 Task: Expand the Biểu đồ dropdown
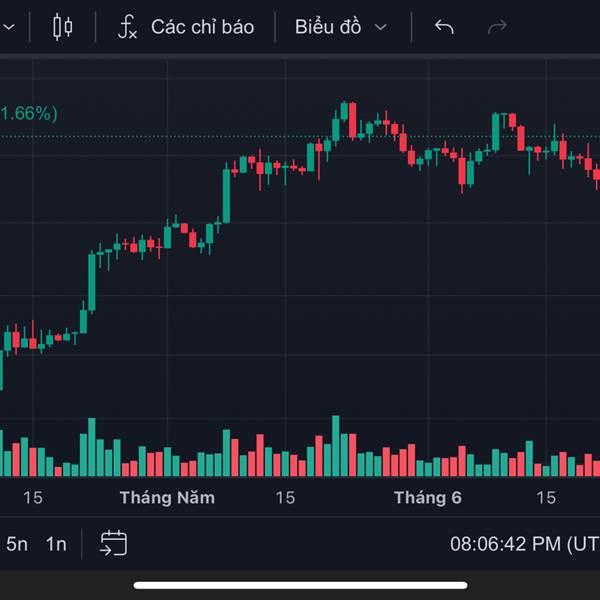coord(341,27)
